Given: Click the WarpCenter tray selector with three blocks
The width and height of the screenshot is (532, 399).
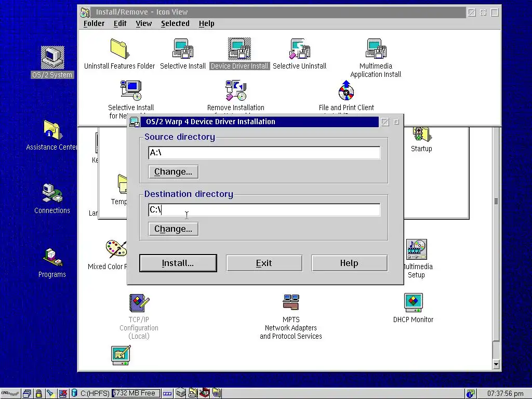Looking at the screenshot, I should [167, 394].
